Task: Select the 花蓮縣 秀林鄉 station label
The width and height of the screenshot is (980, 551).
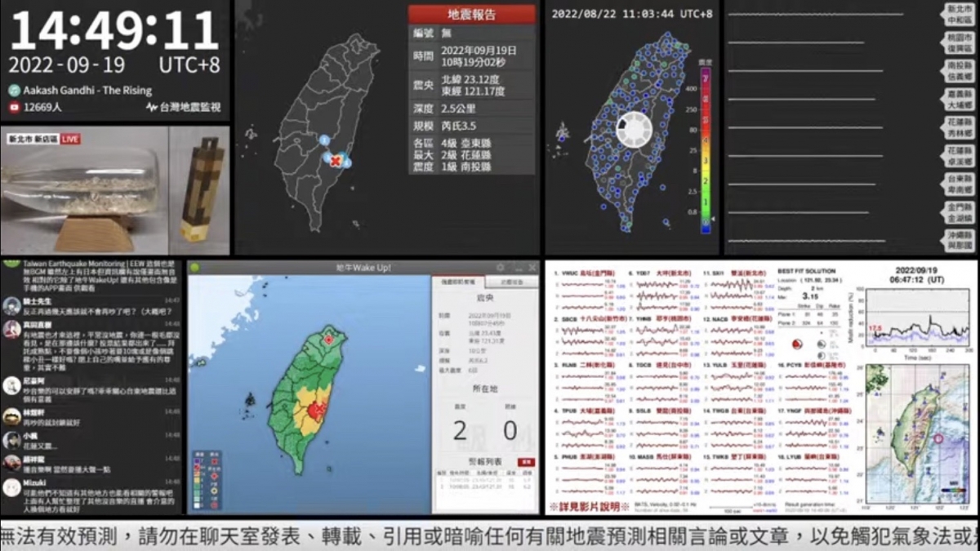Action: [959, 128]
